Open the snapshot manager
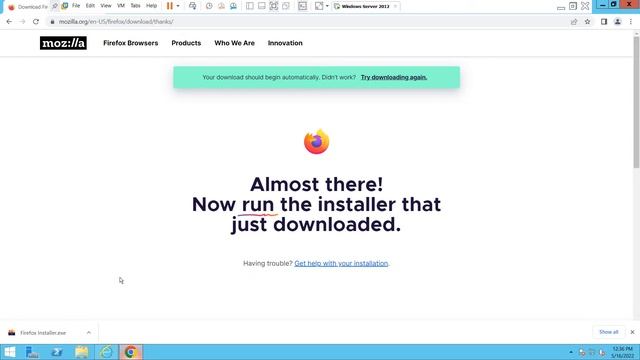 point(233,6)
